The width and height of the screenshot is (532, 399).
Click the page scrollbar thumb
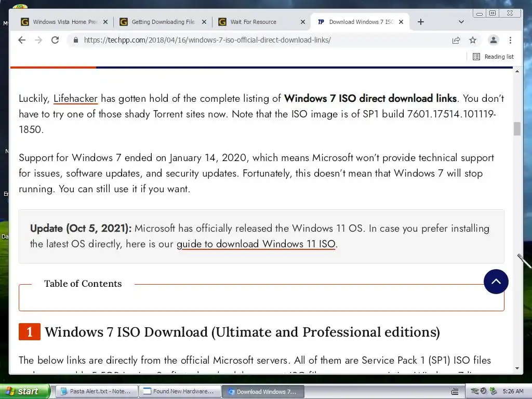tap(517, 129)
